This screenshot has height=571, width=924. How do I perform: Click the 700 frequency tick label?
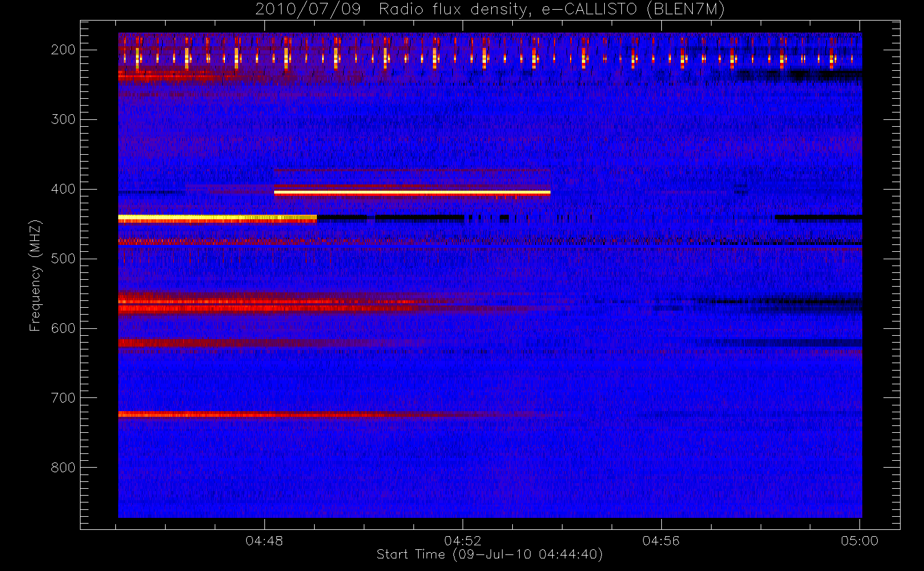(63, 398)
